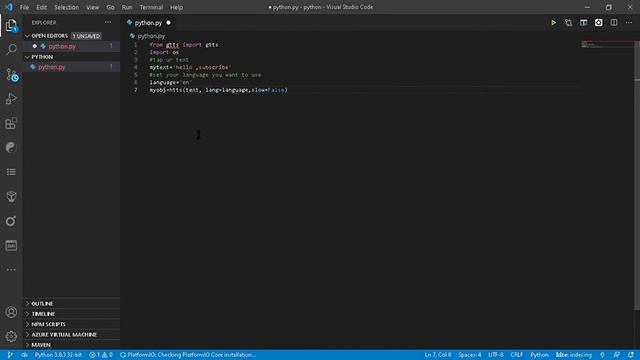Open the Source Control view icon
This screenshot has height=360, width=640.
coord(11,75)
